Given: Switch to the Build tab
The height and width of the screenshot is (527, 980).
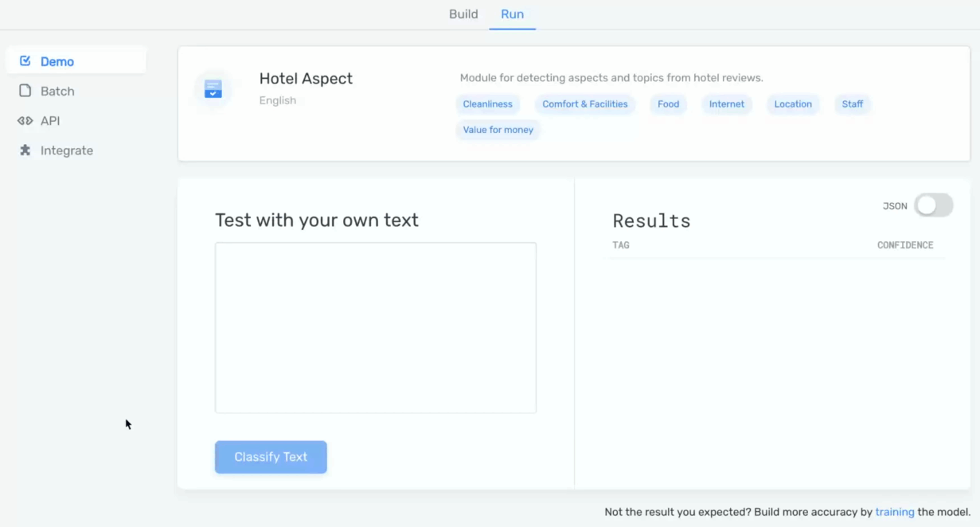Looking at the screenshot, I should (463, 14).
